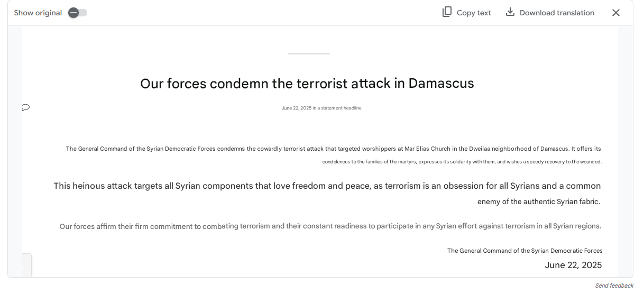
Task: Select the Copy text label
Action: coord(474,13)
